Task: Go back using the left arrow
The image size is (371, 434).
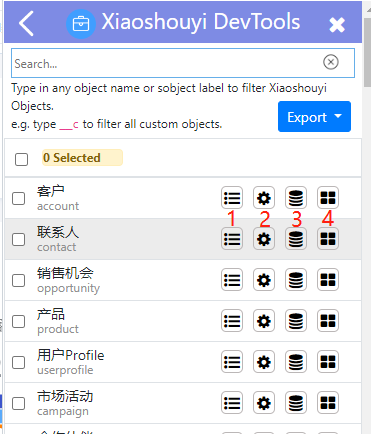Action: pyautogui.click(x=26, y=23)
